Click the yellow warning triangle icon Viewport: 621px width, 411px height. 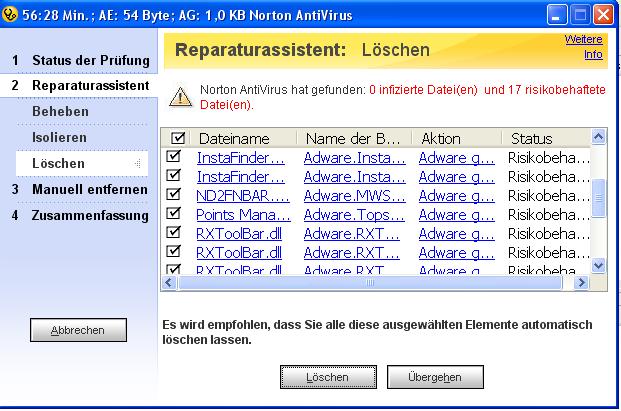181,97
